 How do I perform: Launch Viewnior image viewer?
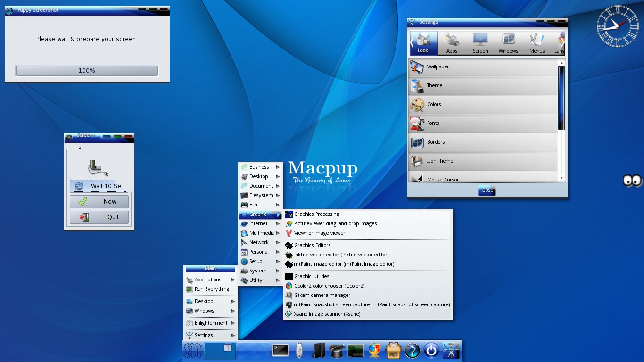pyautogui.click(x=368, y=233)
